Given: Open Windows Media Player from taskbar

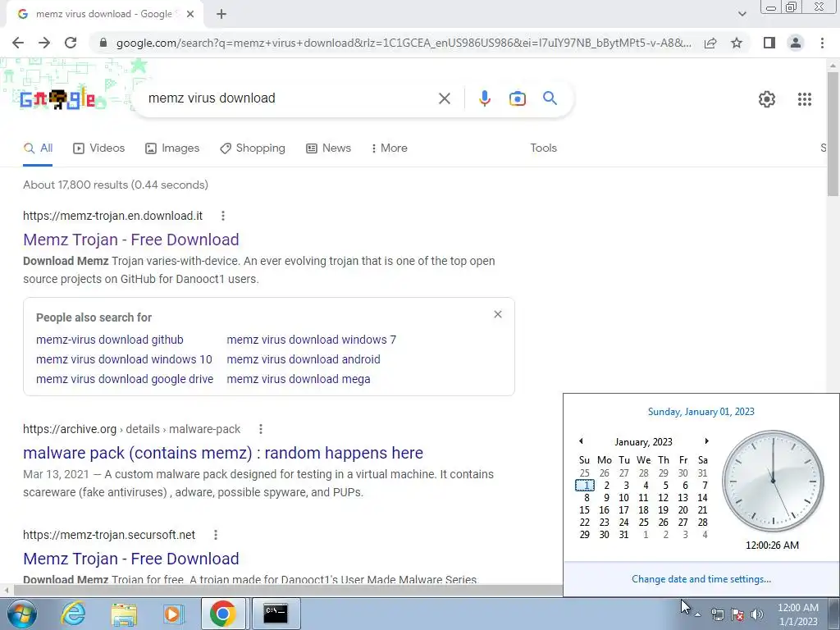Looking at the screenshot, I should coord(173,614).
